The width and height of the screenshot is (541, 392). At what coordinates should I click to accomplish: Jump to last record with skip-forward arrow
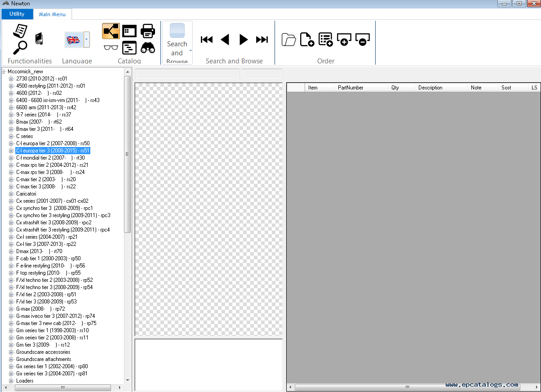[x=262, y=40]
